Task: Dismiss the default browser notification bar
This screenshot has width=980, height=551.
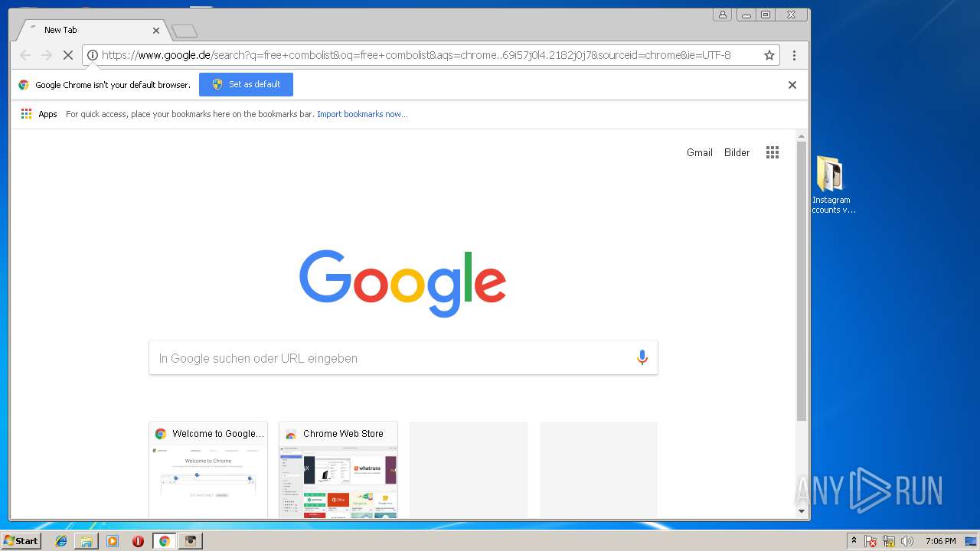Action: click(x=792, y=85)
